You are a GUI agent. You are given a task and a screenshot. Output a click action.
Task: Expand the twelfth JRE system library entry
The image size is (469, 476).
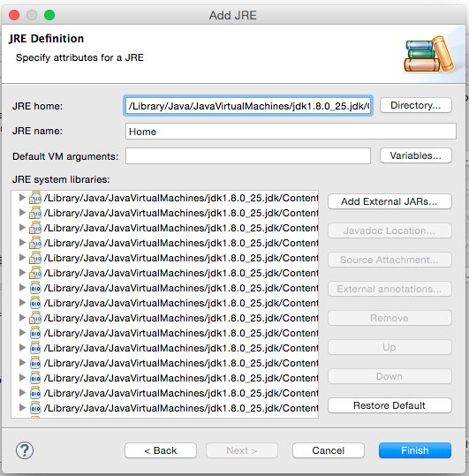[x=22, y=362]
